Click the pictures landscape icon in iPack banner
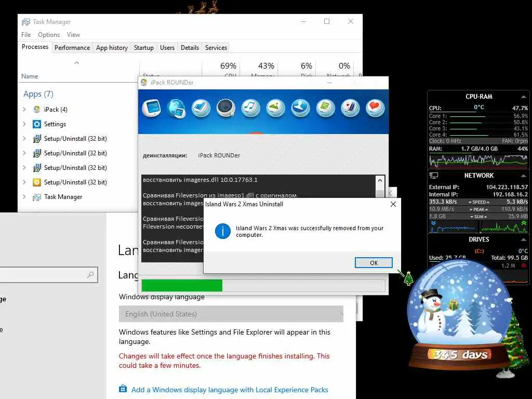 275,108
